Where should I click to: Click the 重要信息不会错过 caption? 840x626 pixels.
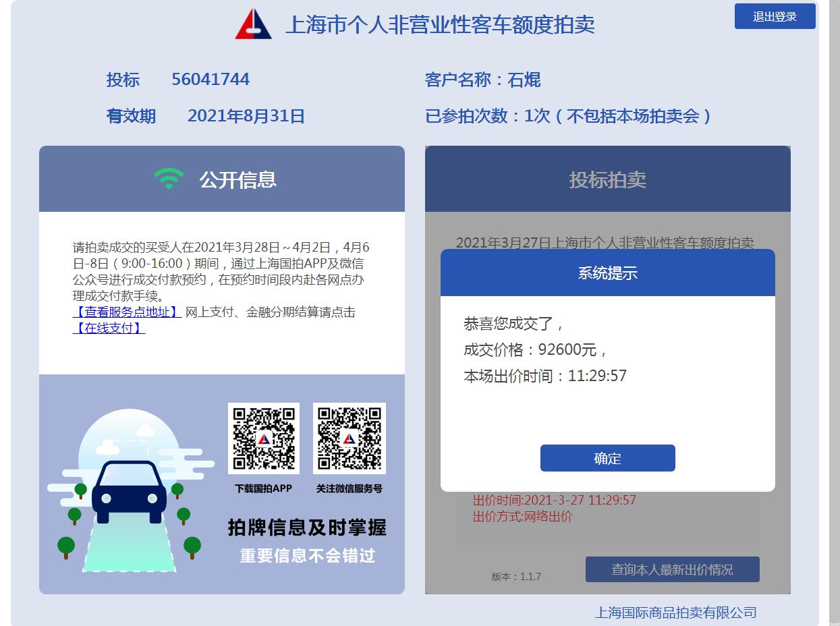pos(308,556)
